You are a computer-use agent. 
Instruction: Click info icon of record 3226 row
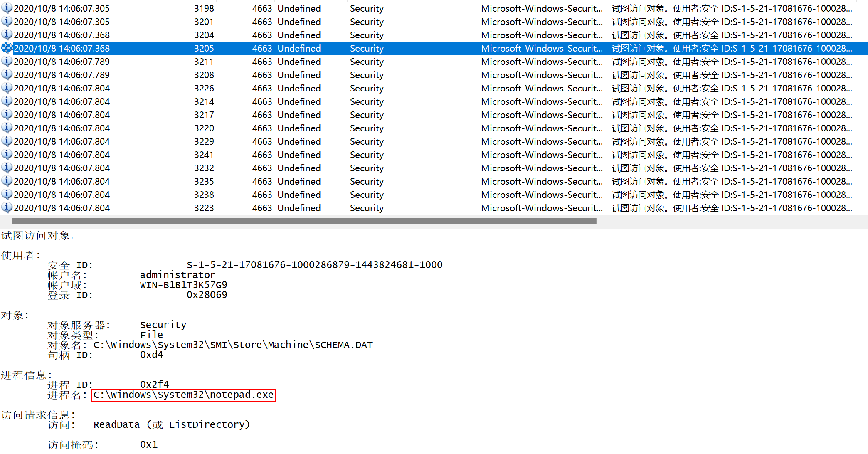(x=6, y=88)
